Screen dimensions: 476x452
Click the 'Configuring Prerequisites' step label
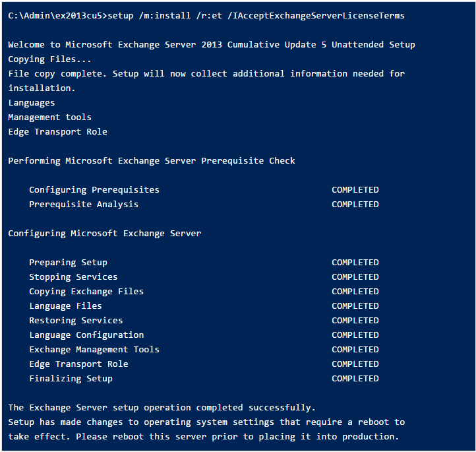[x=94, y=189]
